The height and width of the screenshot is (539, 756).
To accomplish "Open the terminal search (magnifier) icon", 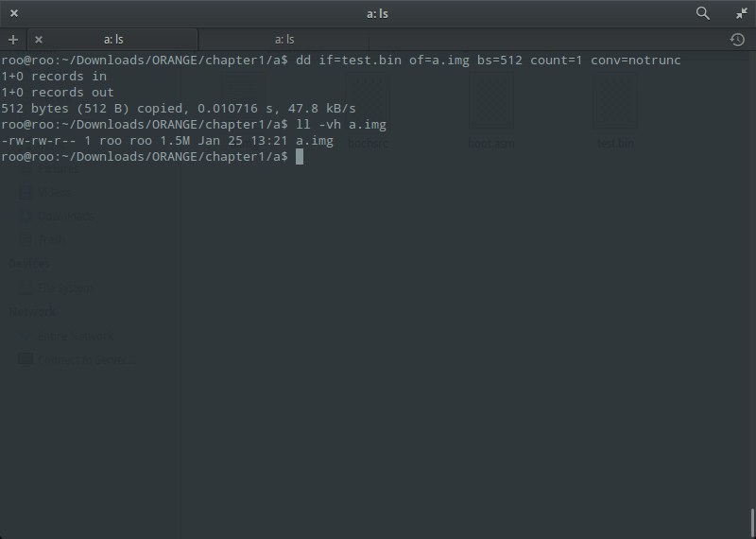I will [x=702, y=13].
